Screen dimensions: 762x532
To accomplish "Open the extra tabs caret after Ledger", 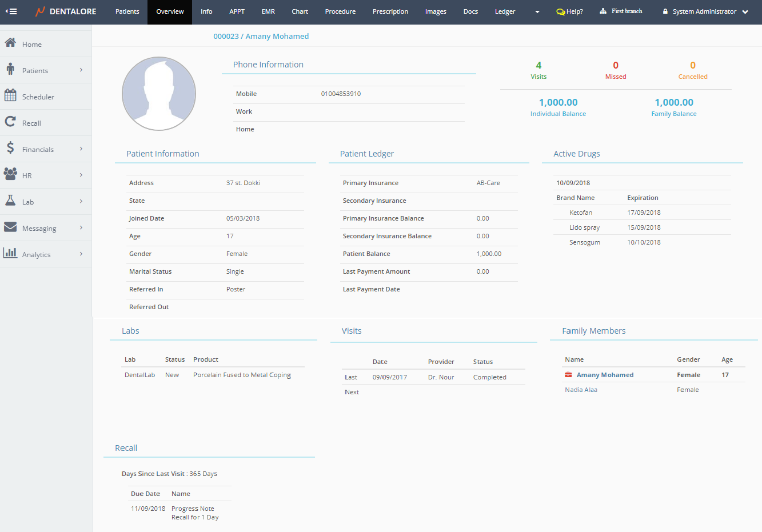I will pyautogui.click(x=537, y=12).
